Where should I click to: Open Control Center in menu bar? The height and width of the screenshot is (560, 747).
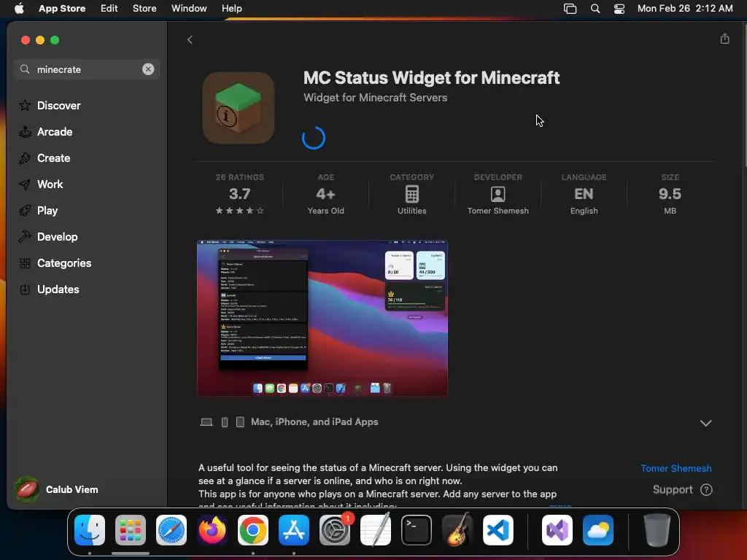coord(619,8)
